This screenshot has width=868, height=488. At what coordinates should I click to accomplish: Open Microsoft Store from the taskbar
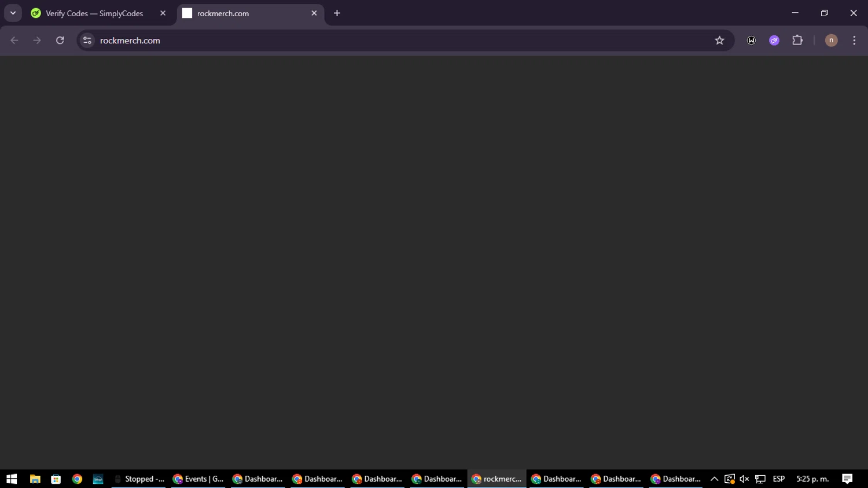(x=56, y=479)
